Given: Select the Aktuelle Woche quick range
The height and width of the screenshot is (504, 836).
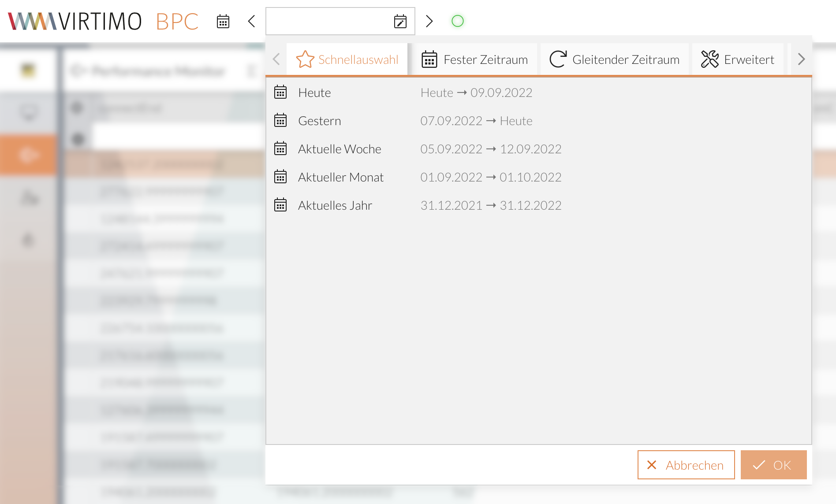Looking at the screenshot, I should tap(340, 149).
